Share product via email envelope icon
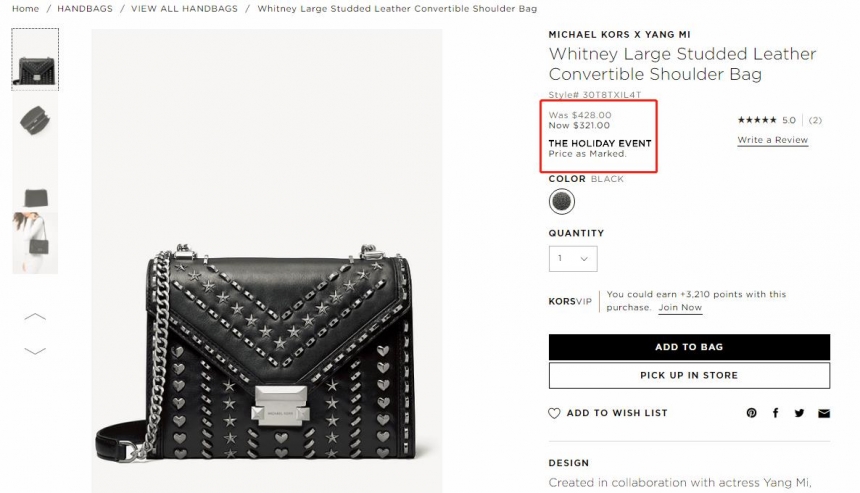This screenshot has width=860, height=493. (x=824, y=413)
